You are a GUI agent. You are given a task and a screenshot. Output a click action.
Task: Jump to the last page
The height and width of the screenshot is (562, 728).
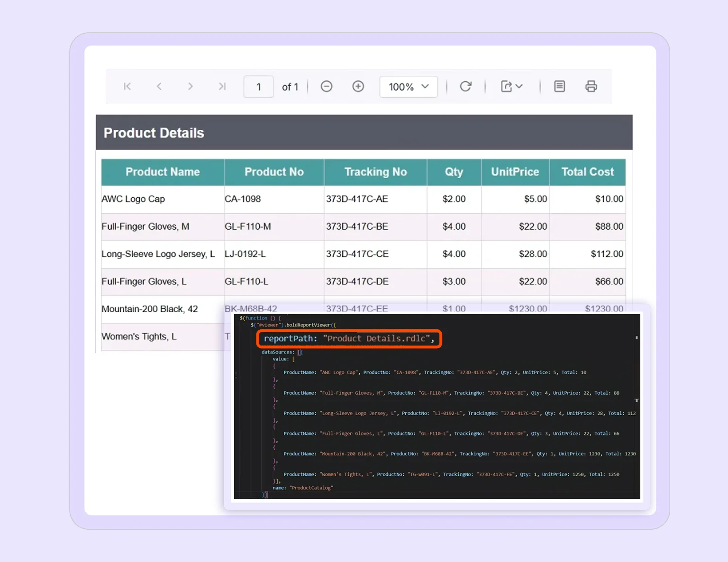tap(221, 86)
